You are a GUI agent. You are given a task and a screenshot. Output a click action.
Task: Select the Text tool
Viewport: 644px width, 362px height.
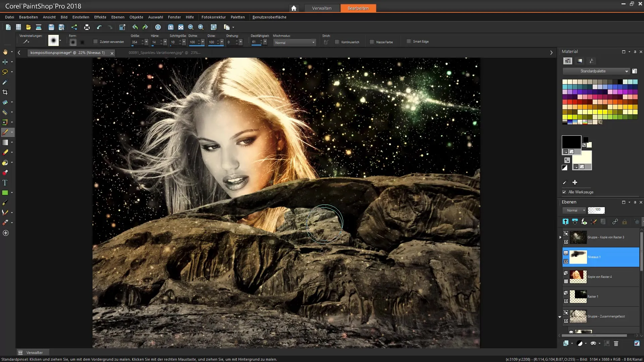coord(5,183)
